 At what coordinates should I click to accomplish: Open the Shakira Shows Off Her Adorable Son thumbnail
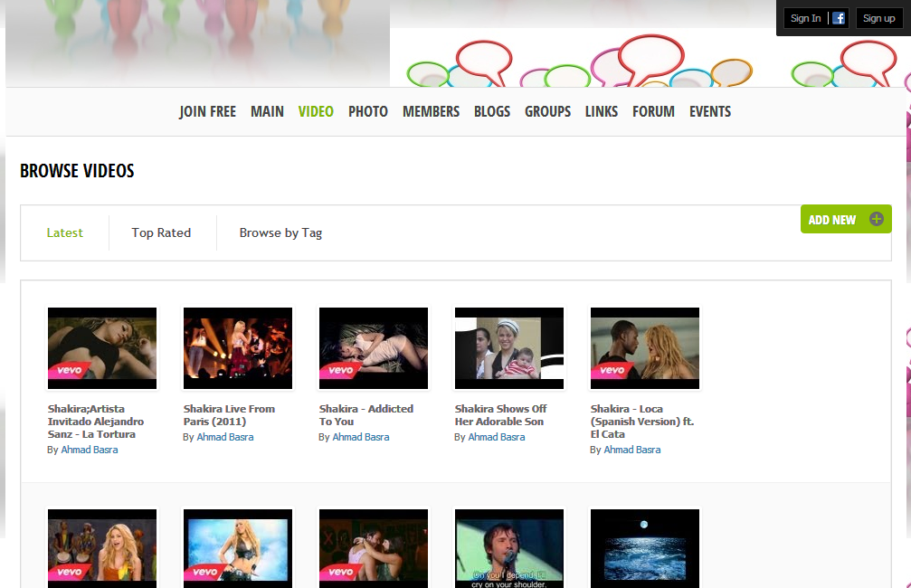click(x=509, y=348)
